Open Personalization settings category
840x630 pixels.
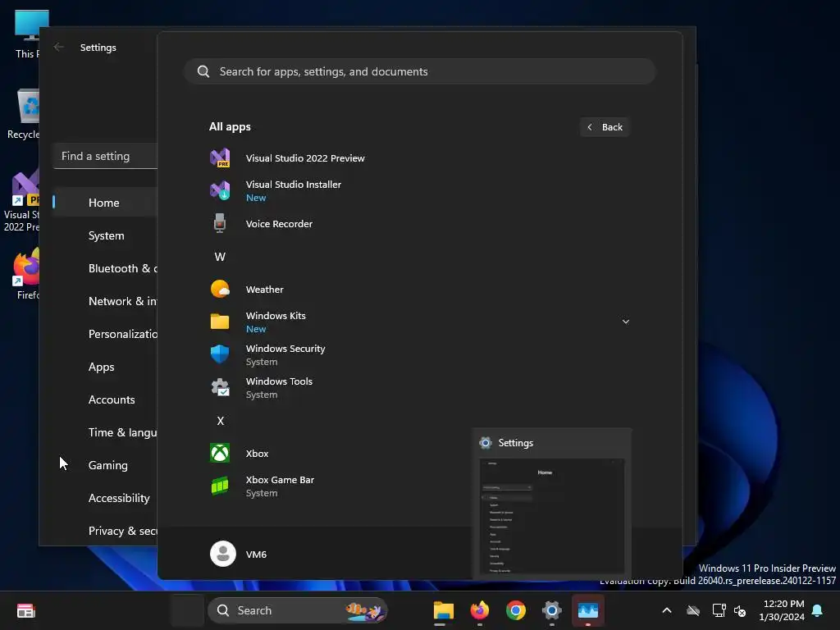click(105, 334)
